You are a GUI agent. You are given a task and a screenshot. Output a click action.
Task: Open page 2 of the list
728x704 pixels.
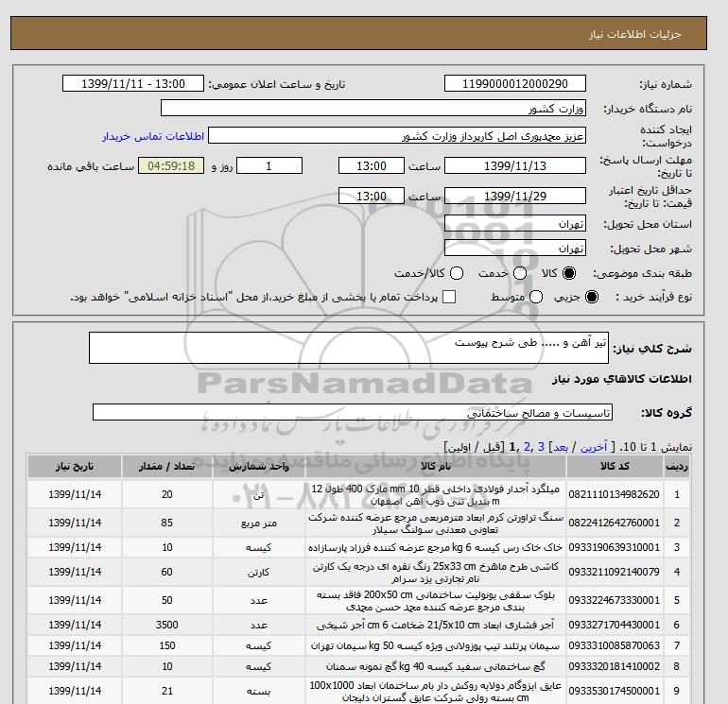pyautogui.click(x=527, y=447)
